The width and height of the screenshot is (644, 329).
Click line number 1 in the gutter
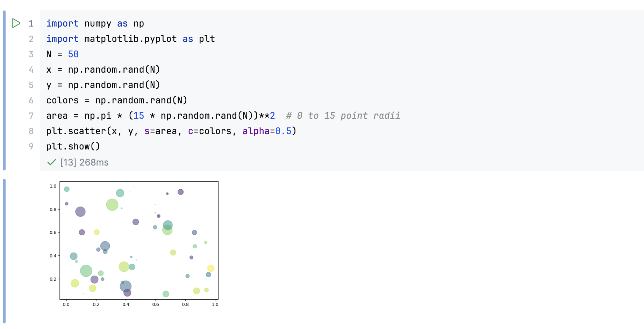click(31, 24)
